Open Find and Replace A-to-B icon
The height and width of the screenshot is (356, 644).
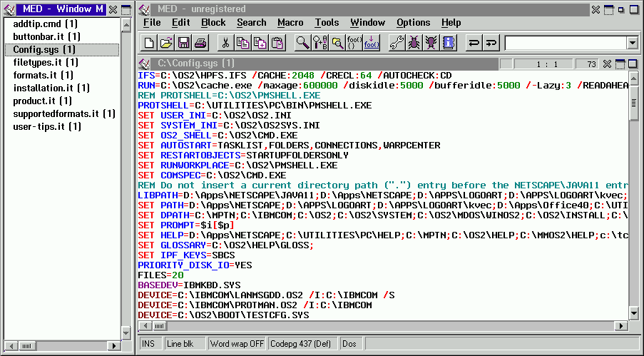(x=320, y=43)
